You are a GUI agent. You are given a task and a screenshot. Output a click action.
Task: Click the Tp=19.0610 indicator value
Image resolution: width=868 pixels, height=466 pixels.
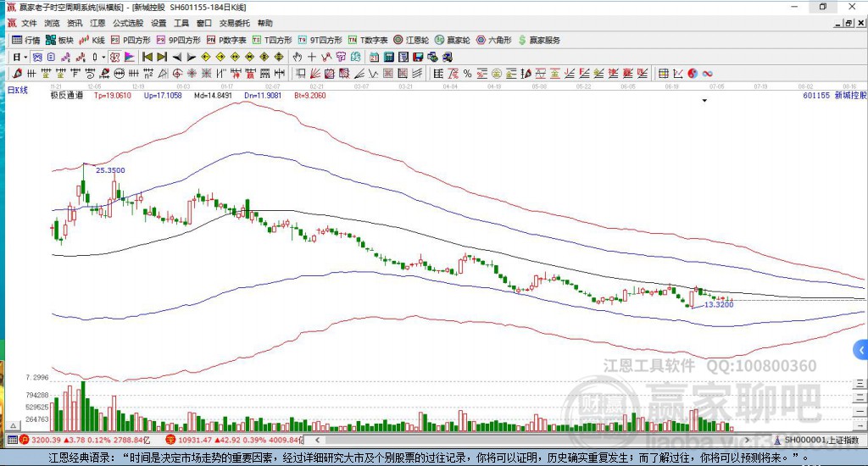[x=113, y=95]
